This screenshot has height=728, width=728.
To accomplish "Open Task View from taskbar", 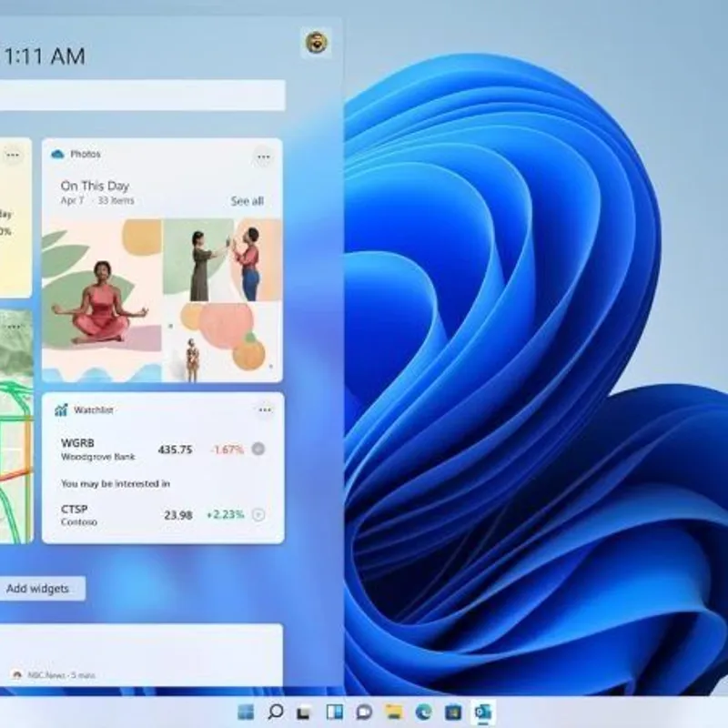I will coord(304,712).
